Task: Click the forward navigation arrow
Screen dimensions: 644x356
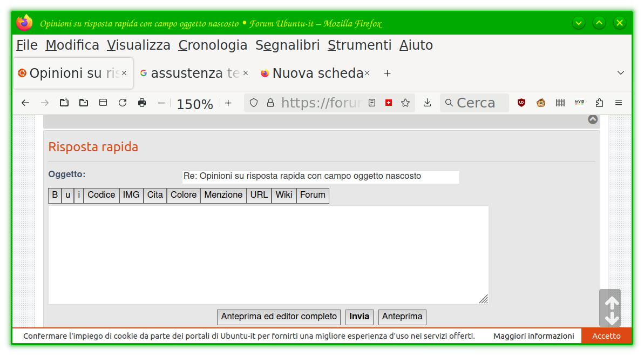Action: click(x=45, y=103)
